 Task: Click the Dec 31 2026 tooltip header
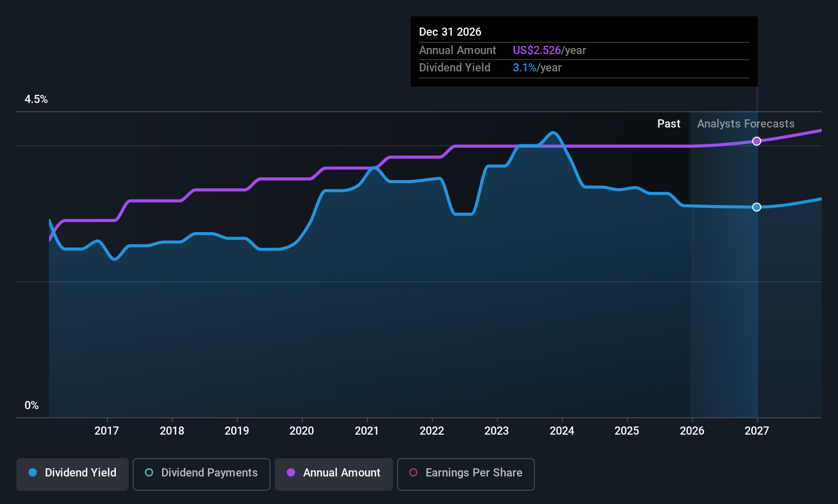(450, 32)
